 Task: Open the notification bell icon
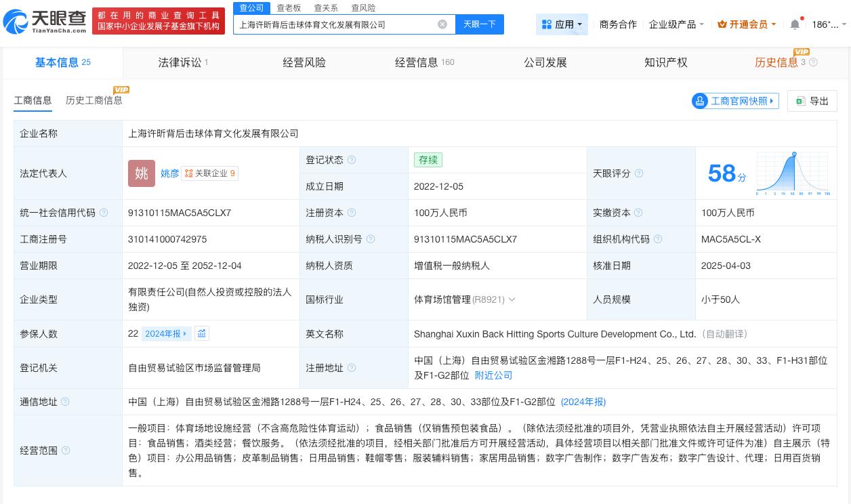[795, 24]
